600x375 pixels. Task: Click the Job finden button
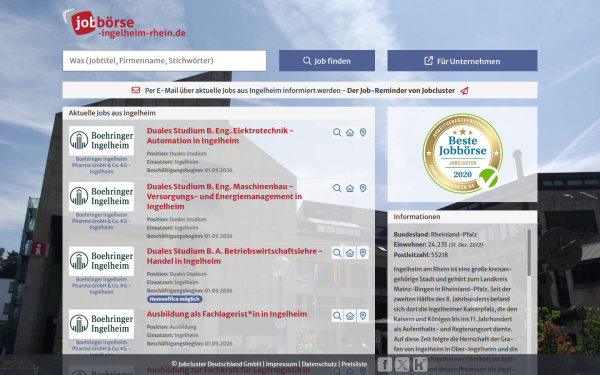point(327,61)
